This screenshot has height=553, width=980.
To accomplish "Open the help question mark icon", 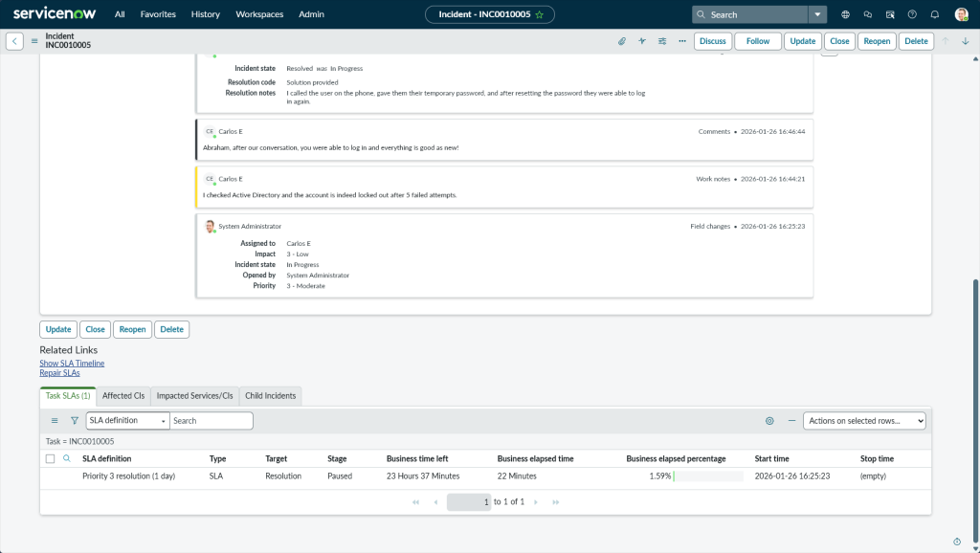I will [912, 14].
